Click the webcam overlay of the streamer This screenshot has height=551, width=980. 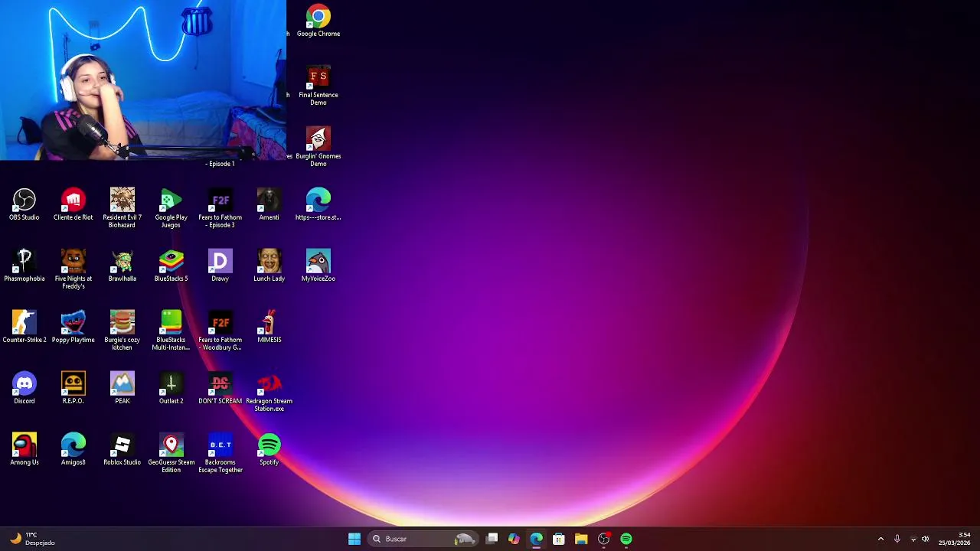click(x=143, y=80)
